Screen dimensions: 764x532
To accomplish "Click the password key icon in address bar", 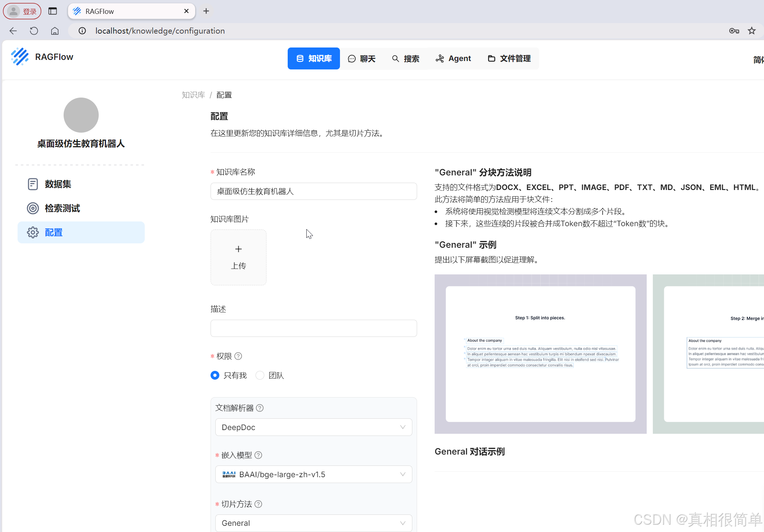I will 734,31.
